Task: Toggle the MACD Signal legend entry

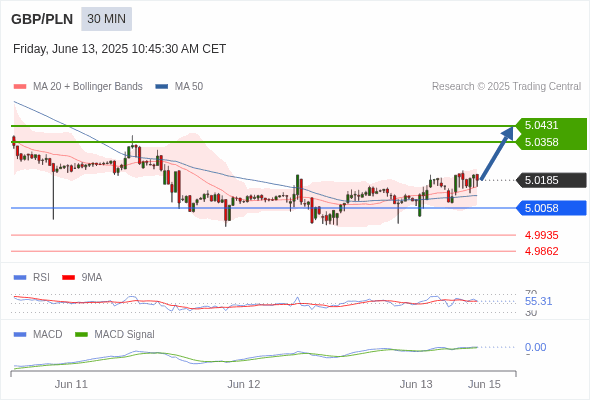Action: pos(115,334)
